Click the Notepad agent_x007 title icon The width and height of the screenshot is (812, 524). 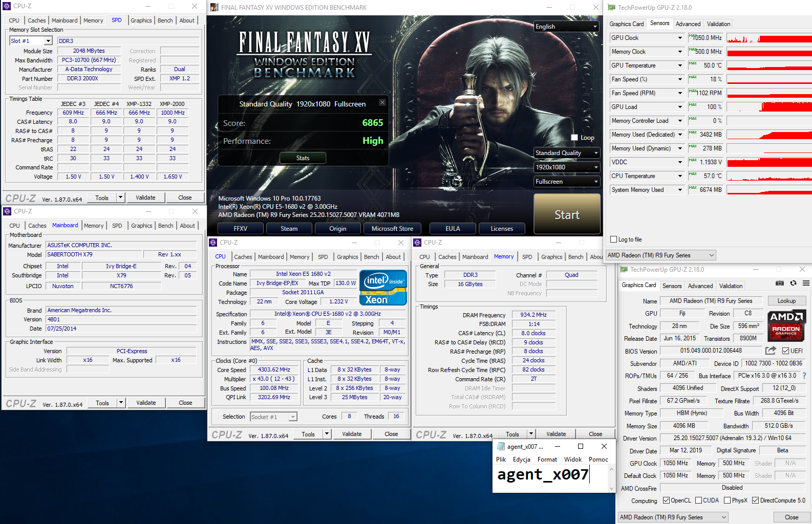coord(501,446)
